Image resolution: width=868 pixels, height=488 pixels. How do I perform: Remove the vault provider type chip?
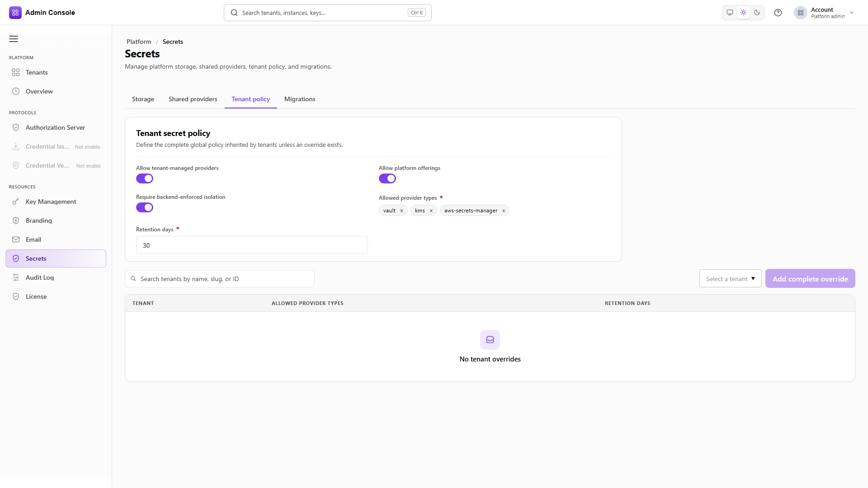click(401, 211)
